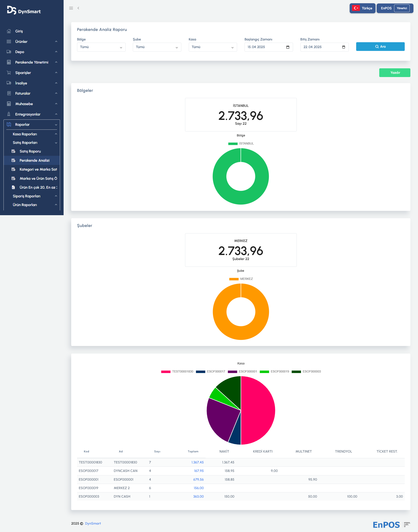The height and width of the screenshot is (532, 418).
Task: Toggle the TEST00001830 legend in Kasa chart
Action: pyautogui.click(x=177, y=372)
